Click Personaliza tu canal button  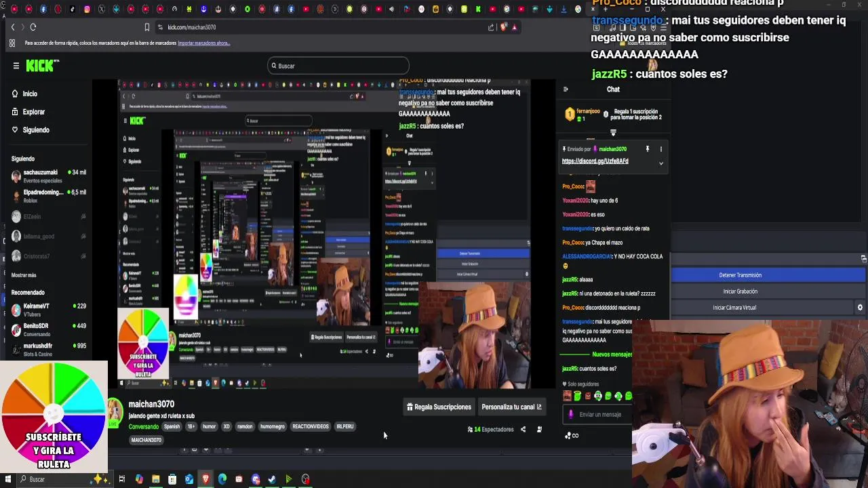coord(511,407)
